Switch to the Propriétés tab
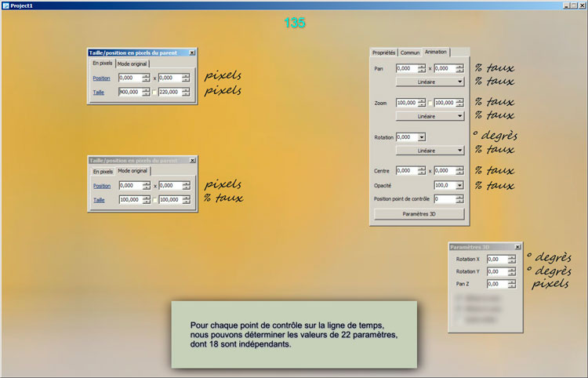 383,53
